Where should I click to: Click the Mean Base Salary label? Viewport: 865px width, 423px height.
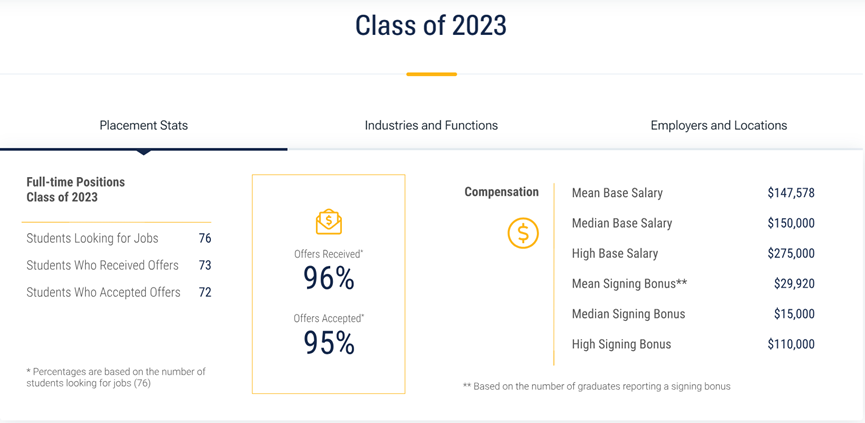(617, 194)
